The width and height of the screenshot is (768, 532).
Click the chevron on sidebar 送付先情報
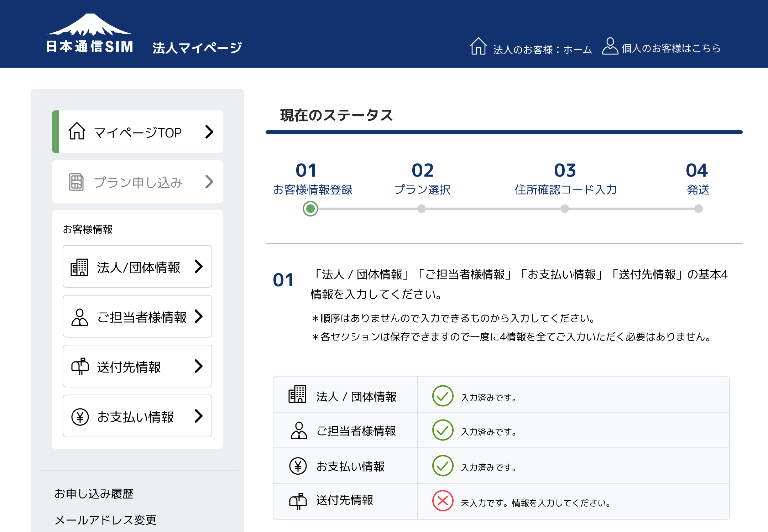199,366
